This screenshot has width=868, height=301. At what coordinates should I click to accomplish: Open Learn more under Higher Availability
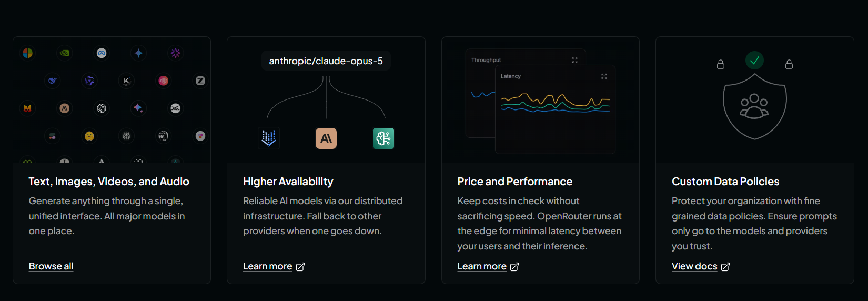[274, 266]
